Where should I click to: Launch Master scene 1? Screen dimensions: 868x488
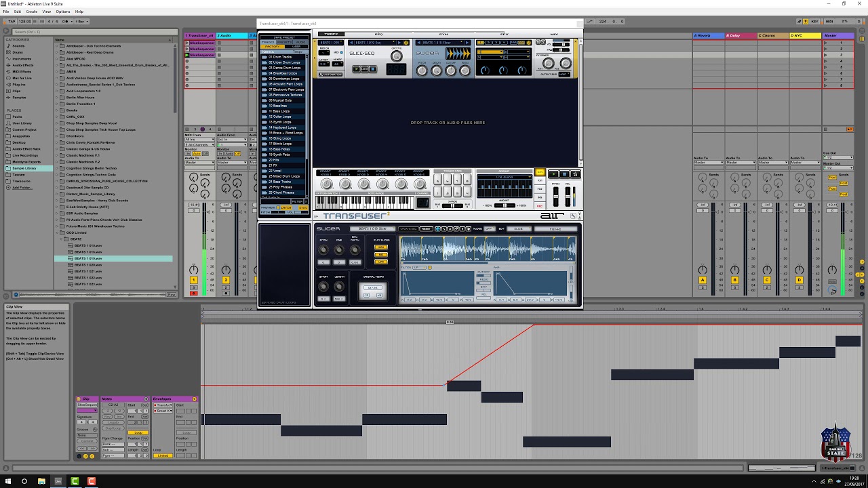pyautogui.click(x=825, y=43)
